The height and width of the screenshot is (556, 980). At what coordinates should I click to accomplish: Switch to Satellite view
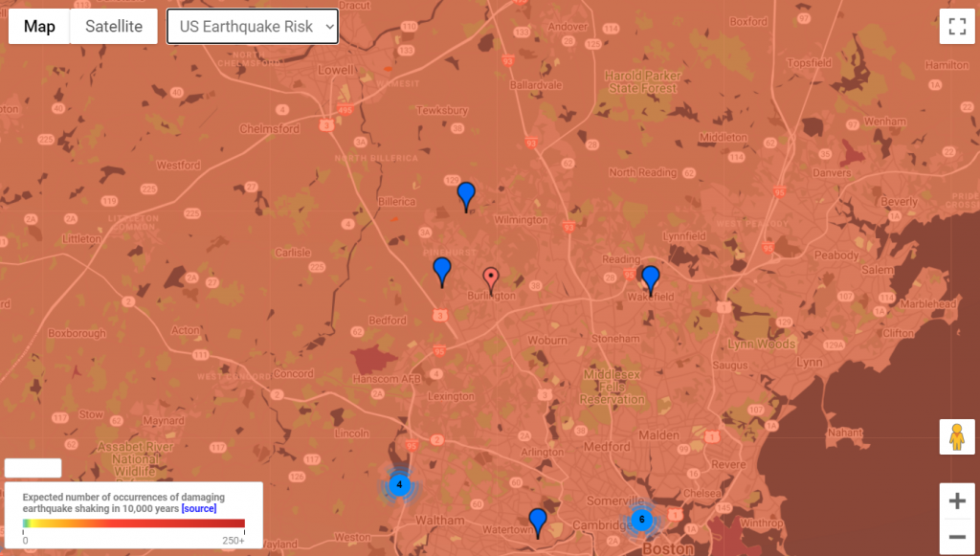pos(114,27)
